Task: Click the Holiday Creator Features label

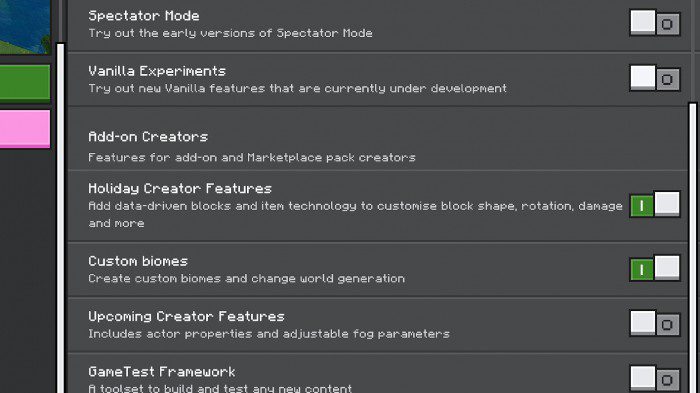Action: (180, 188)
